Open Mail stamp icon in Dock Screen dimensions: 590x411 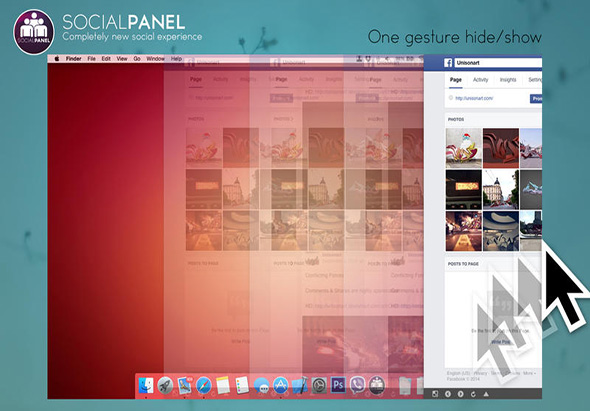184,385
